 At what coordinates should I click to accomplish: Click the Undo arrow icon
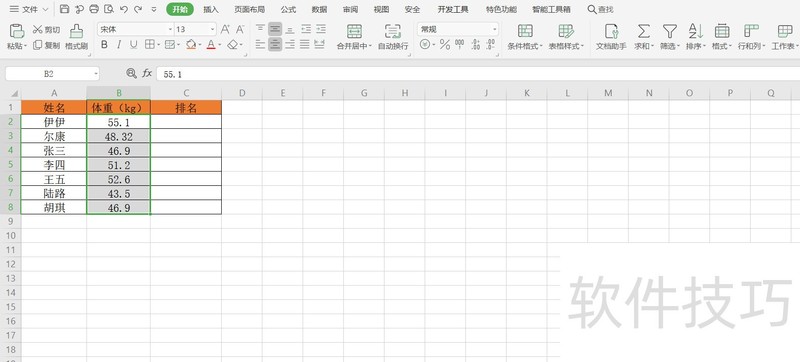pyautogui.click(x=123, y=9)
